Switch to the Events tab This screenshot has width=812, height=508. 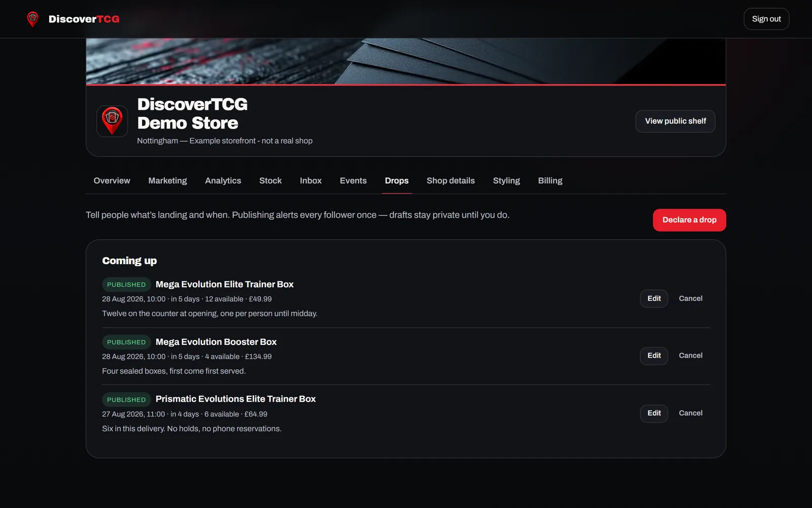pyautogui.click(x=353, y=181)
